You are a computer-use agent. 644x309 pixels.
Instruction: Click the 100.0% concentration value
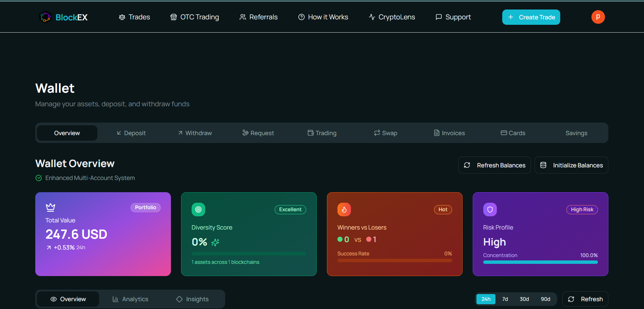point(589,255)
